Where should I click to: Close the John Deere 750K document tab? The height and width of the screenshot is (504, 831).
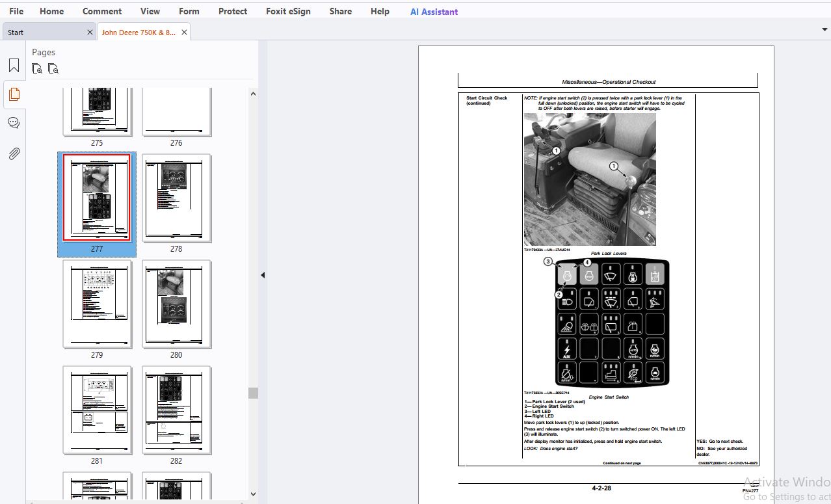coord(184,32)
